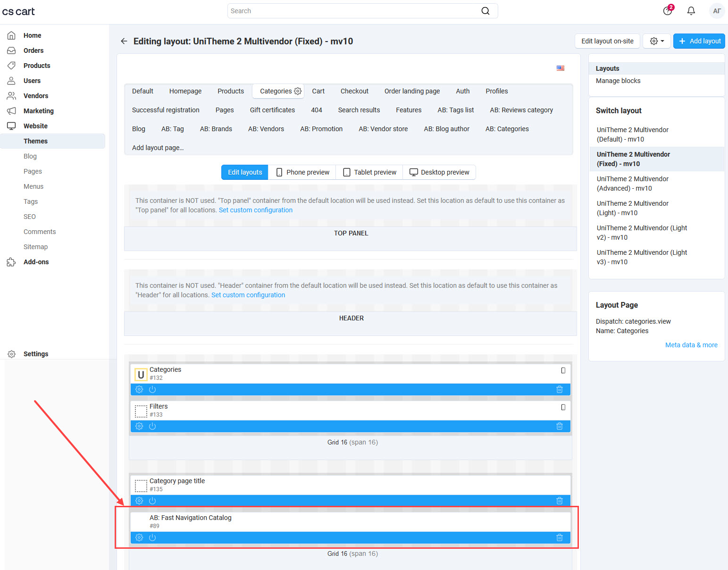
Task: Open settings of Categories block #132
Action: tap(139, 389)
